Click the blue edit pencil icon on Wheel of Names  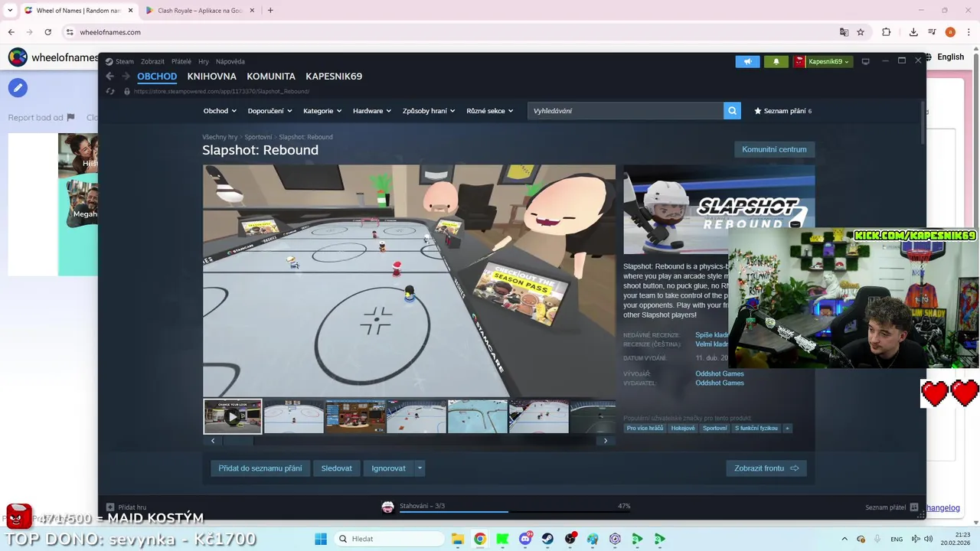(x=18, y=88)
